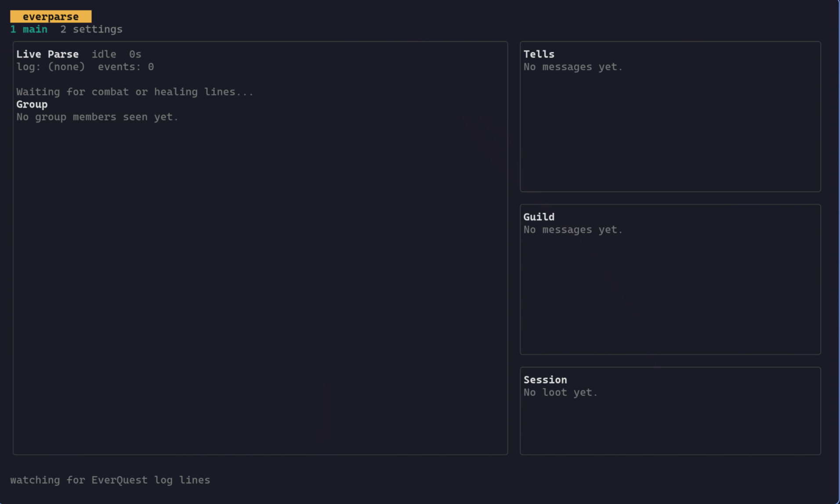Select the Guild panel heading
The width and height of the screenshot is (840, 504).
tap(539, 217)
